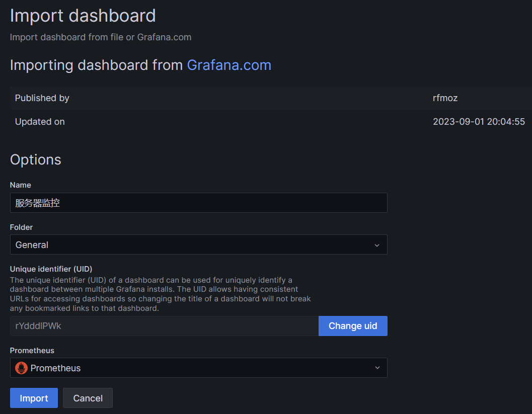
Task: Click the Updated on row label
Action: coord(40,122)
